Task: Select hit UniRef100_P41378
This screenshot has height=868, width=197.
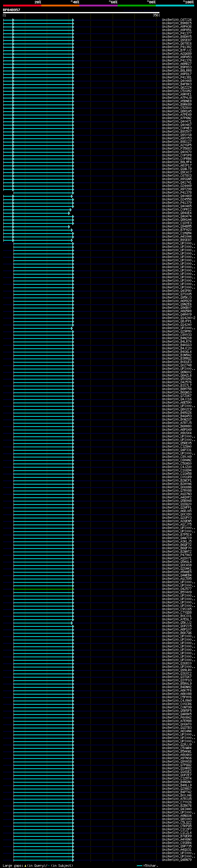Action: click(177, 193)
